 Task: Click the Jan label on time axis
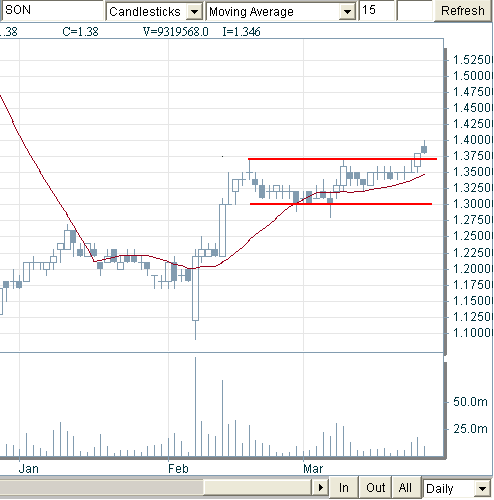point(29,469)
